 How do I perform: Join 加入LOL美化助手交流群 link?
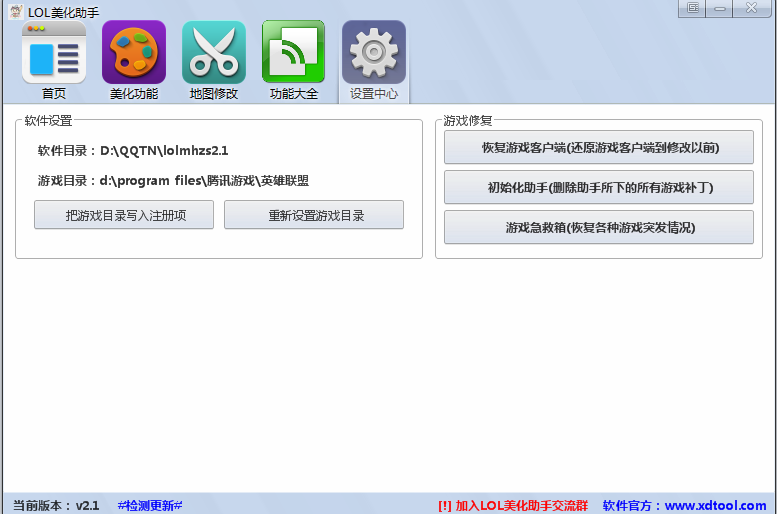513,506
